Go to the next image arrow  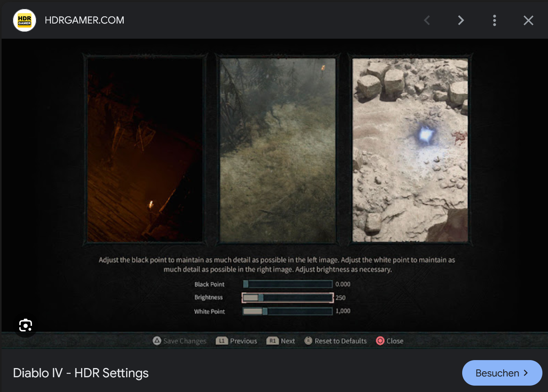click(461, 20)
